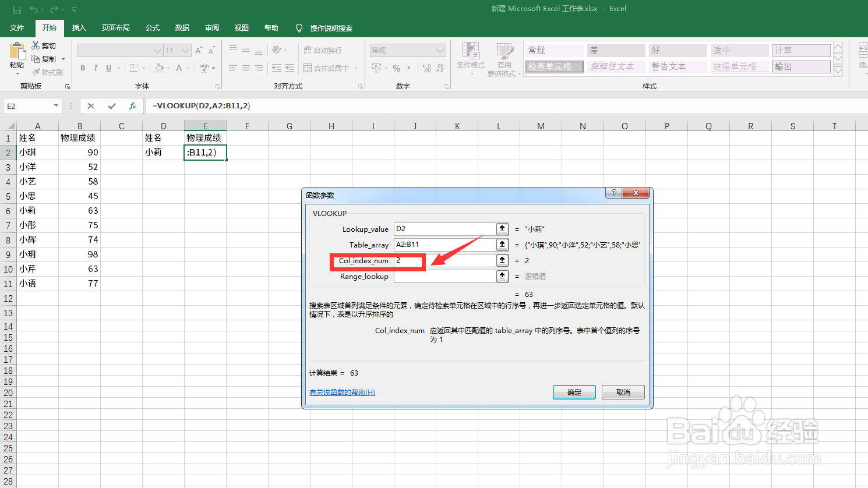Expand the fill color dropdown arrow
The height and width of the screenshot is (488, 868).
[168, 69]
